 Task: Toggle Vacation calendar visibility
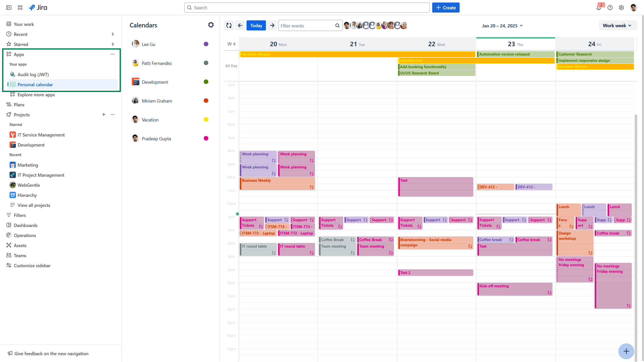point(206,120)
